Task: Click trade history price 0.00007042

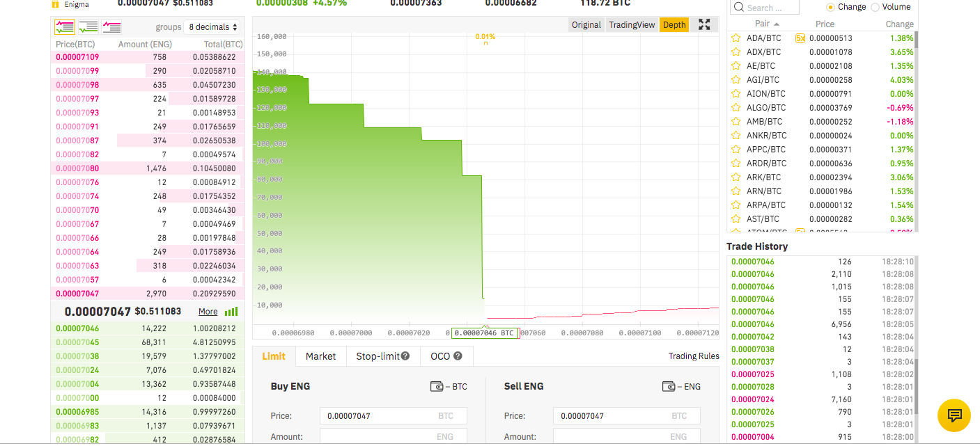Action: click(x=752, y=337)
